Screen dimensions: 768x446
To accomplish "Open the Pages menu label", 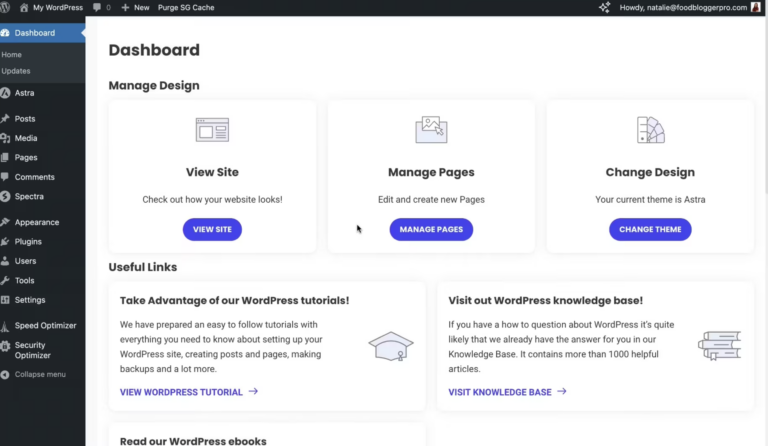I will pos(26,158).
